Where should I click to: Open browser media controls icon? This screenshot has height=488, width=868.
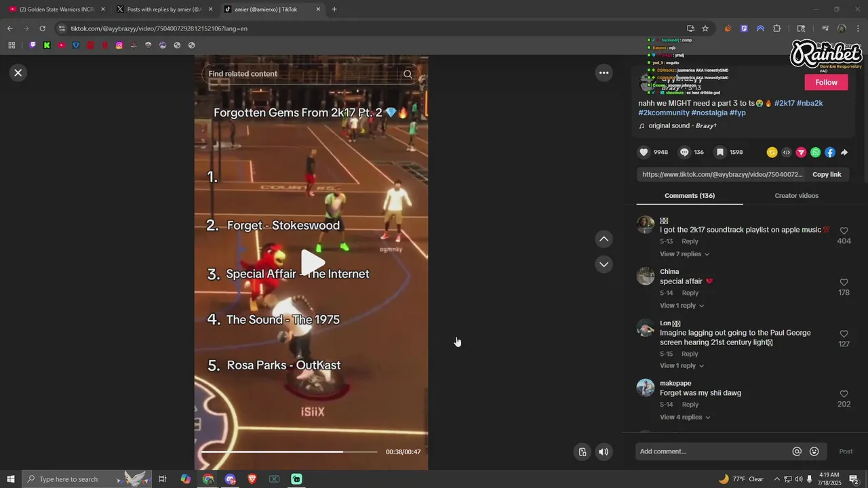825,28
